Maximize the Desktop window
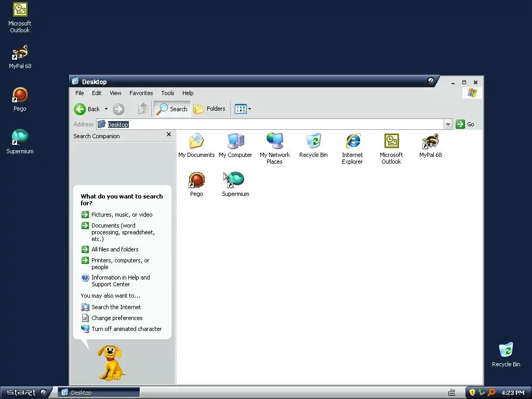This screenshot has width=532, height=399. coord(464,83)
